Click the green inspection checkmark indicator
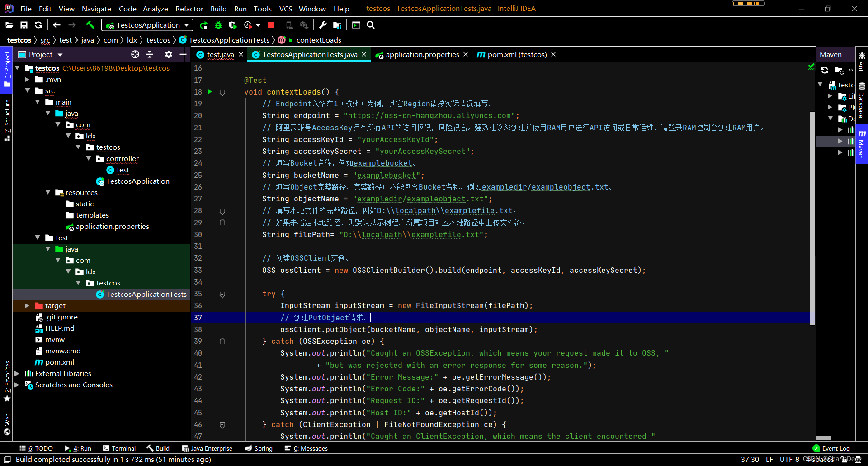The image size is (868, 466). 811,67
